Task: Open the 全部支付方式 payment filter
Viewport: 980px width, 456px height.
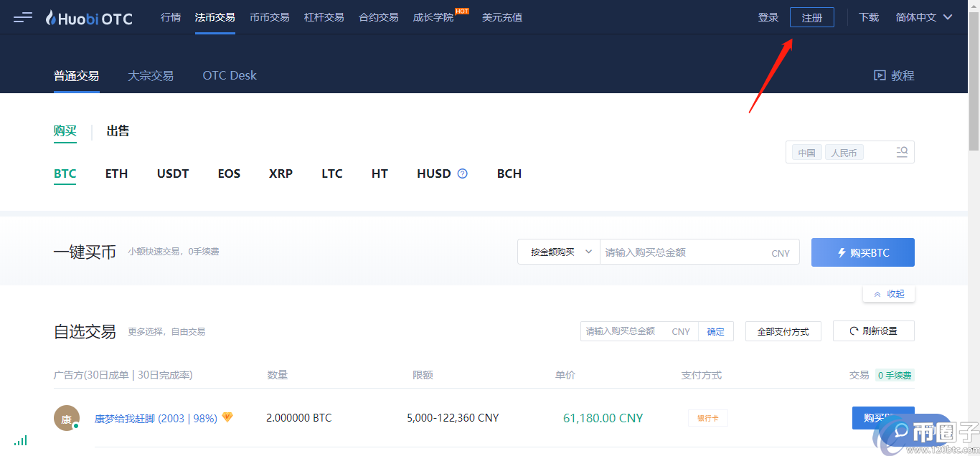Action: [783, 331]
